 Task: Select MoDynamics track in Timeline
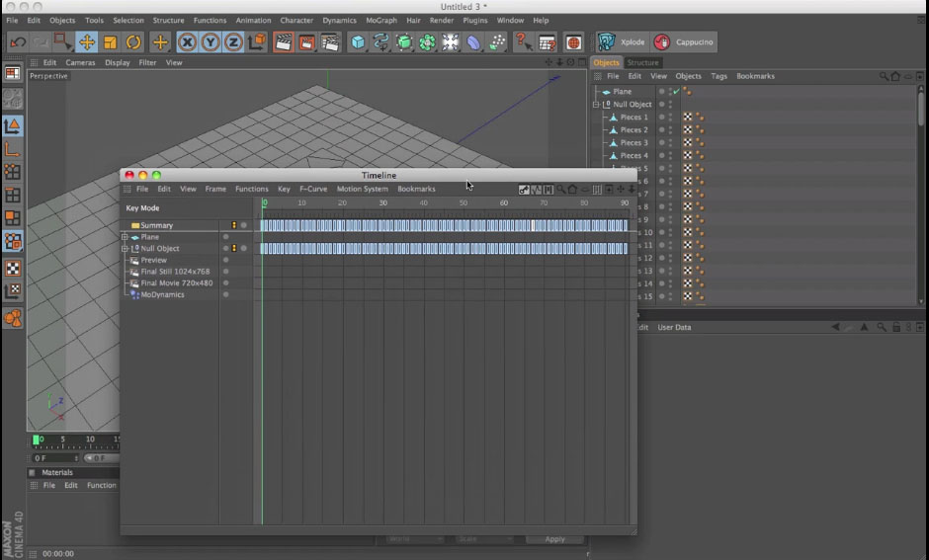tap(162, 294)
